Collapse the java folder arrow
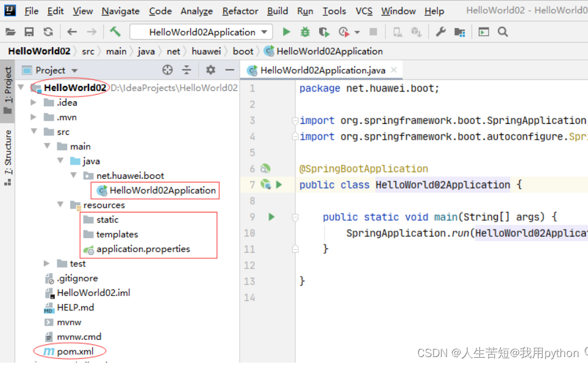This screenshot has width=588, height=365. pos(60,161)
